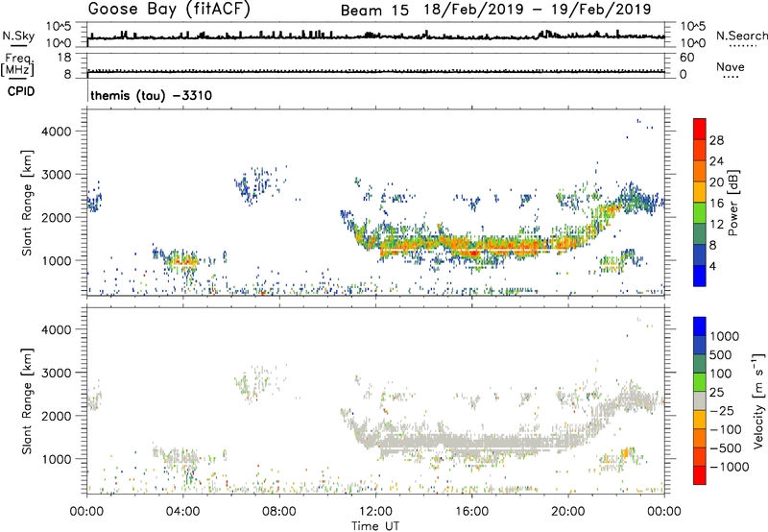The height and width of the screenshot is (532, 768).
Task: Click the '1000' velocity colorbar tick
Action: click(x=724, y=336)
